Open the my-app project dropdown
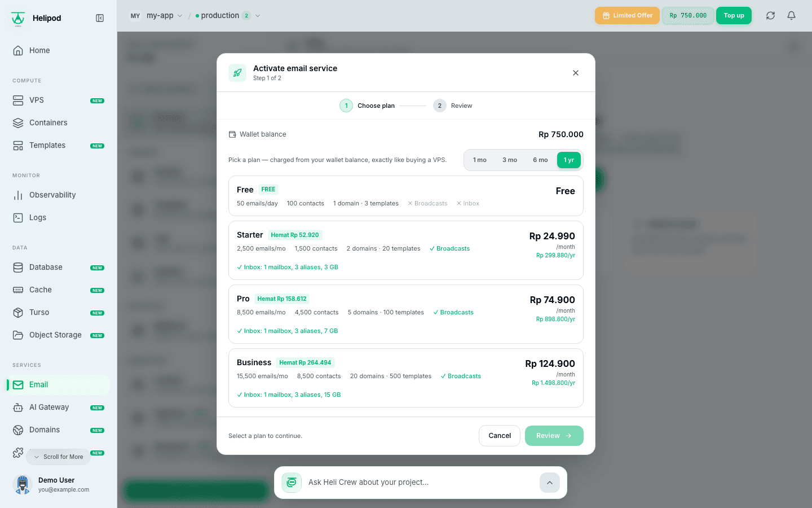812x508 pixels. click(164, 16)
